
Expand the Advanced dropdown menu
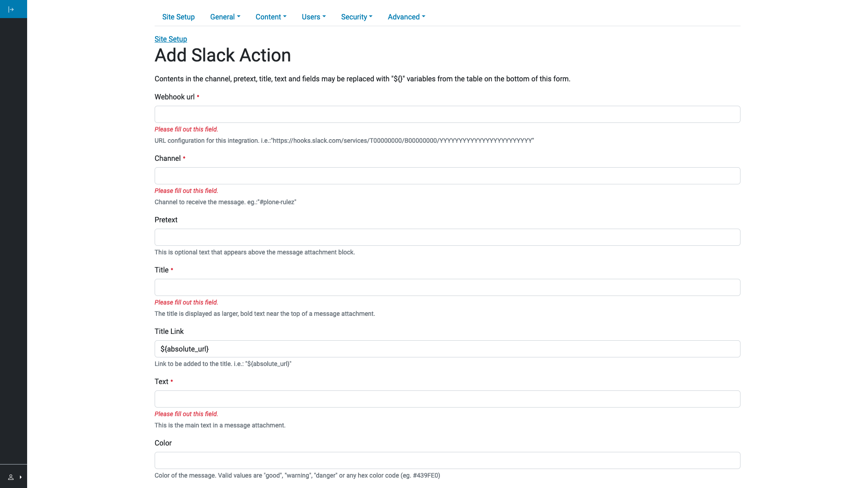pyautogui.click(x=406, y=17)
